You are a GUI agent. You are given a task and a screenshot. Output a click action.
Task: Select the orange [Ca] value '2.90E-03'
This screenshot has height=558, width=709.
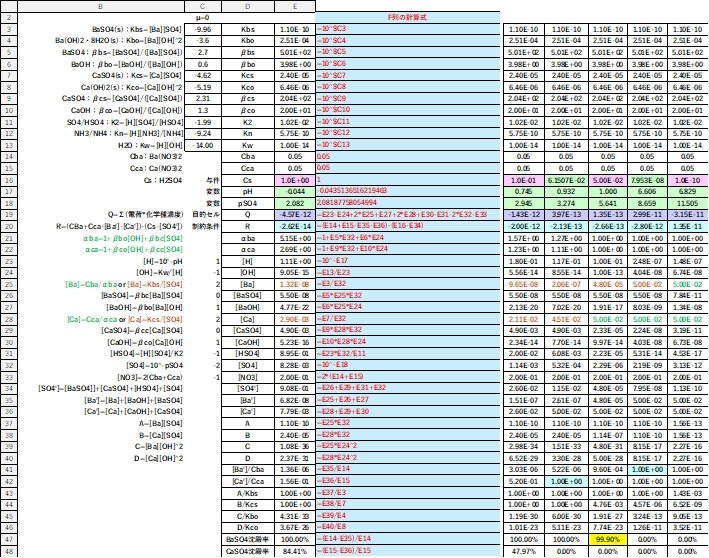pyautogui.click(x=295, y=319)
